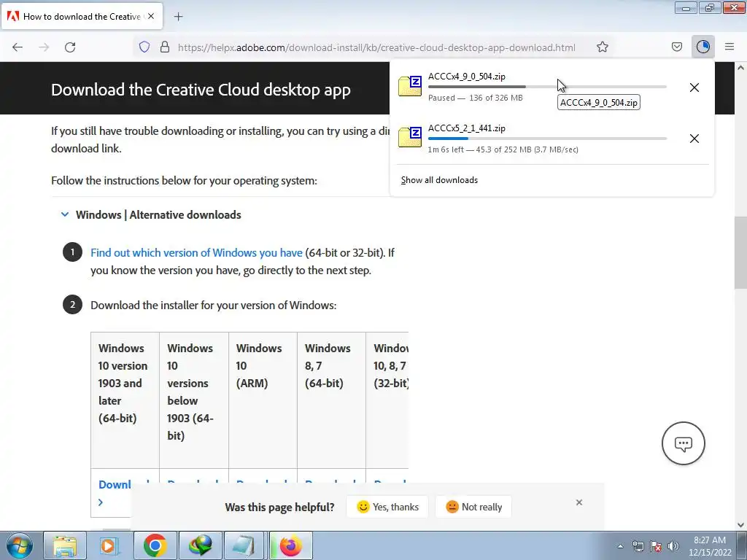Open a new browser tab
Viewport: 747px width, 560px height.
(178, 17)
